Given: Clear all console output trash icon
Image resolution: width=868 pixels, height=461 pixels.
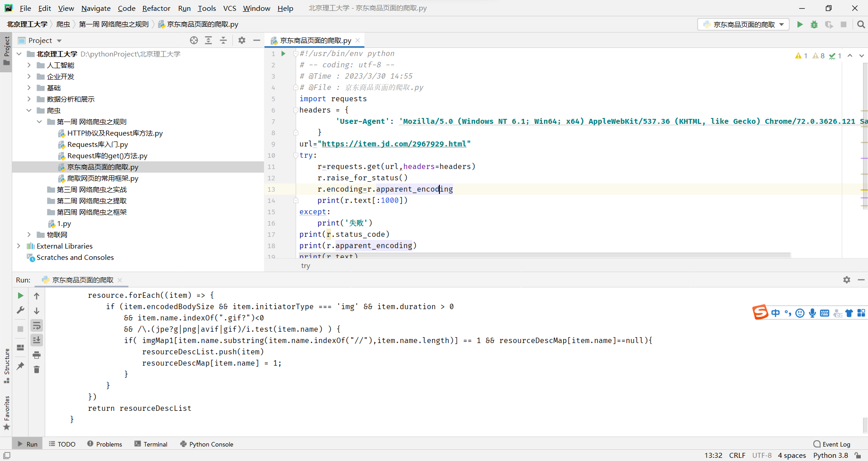Looking at the screenshot, I should [37, 369].
